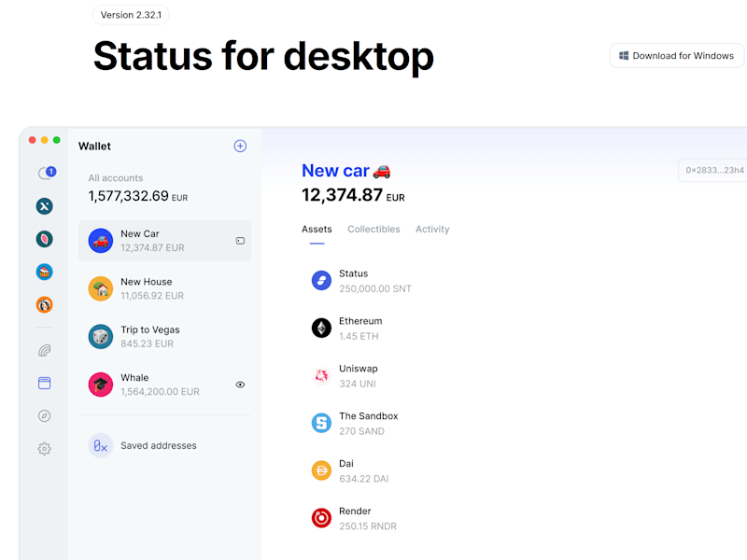Click the 1,564,200.00 EUR Whale balance
The height and width of the screenshot is (560, 747).
[x=160, y=392]
